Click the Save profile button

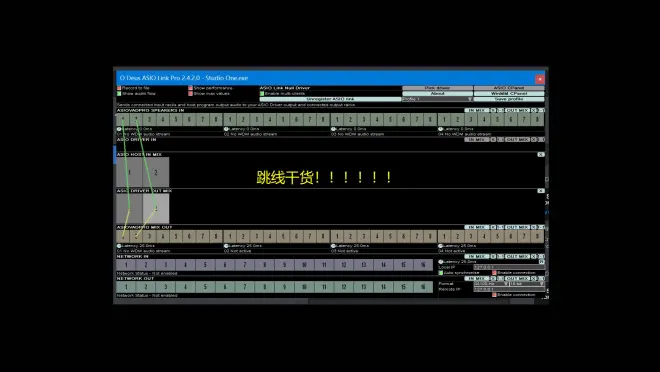[509, 99]
